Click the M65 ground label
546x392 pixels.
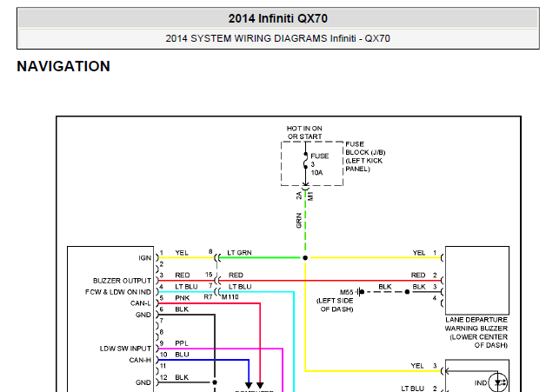point(347,292)
